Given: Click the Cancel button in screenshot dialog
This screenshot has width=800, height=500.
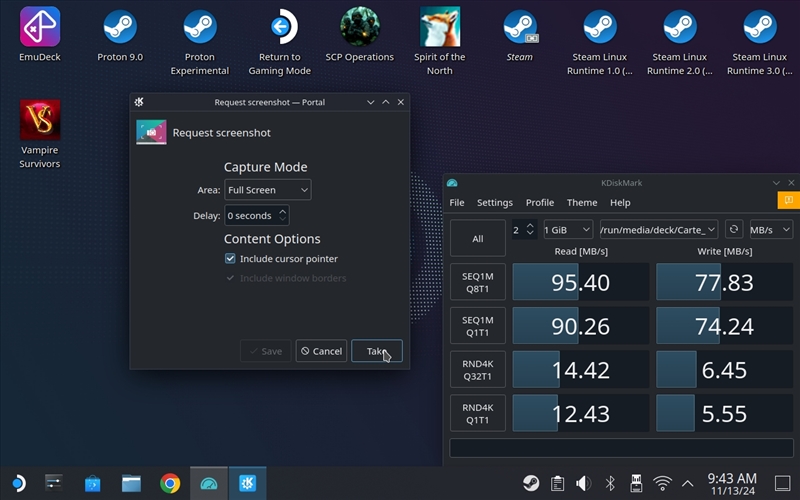Looking at the screenshot, I should (321, 352).
